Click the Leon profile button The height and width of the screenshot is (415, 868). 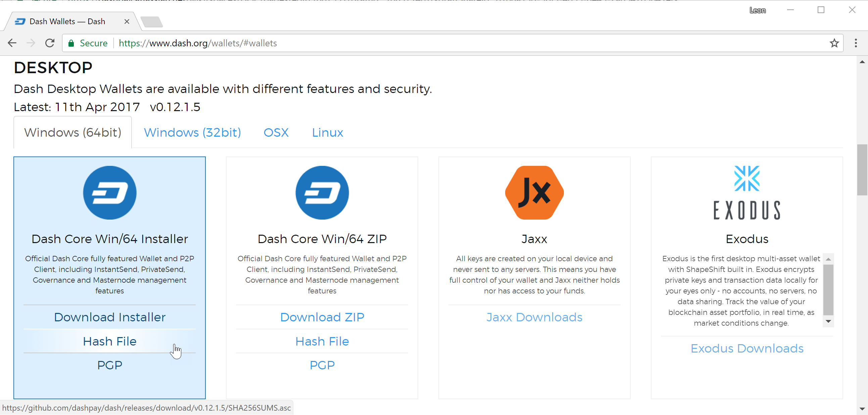(x=758, y=10)
